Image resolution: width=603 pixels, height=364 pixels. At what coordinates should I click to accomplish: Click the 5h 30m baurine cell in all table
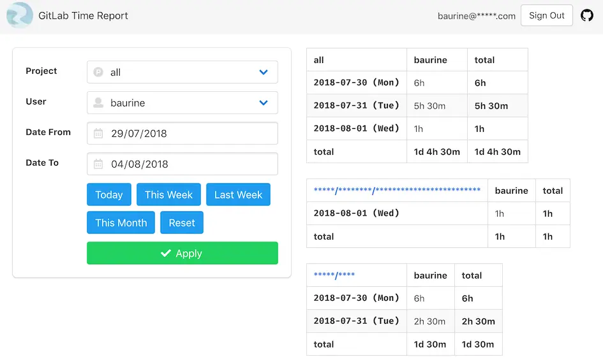click(x=437, y=106)
